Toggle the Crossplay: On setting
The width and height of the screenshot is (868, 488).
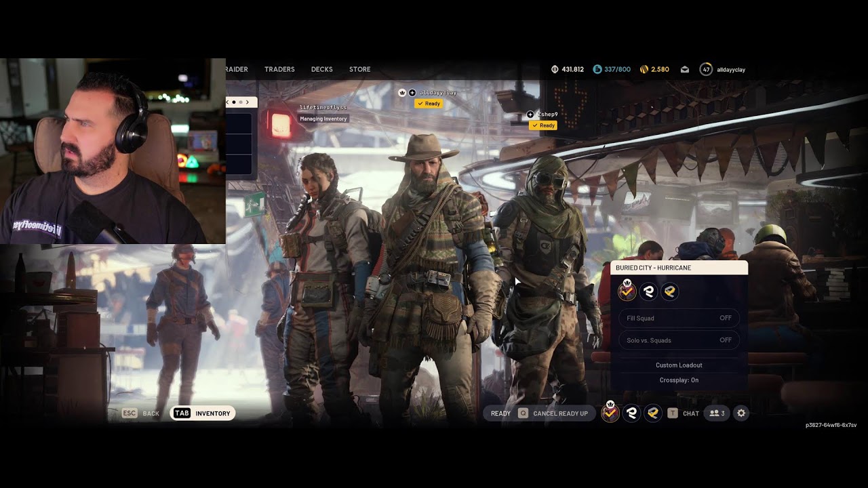pyautogui.click(x=679, y=380)
